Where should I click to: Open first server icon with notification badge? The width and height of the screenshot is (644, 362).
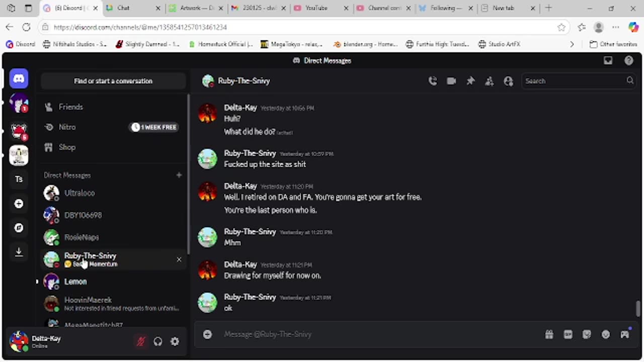tap(19, 103)
